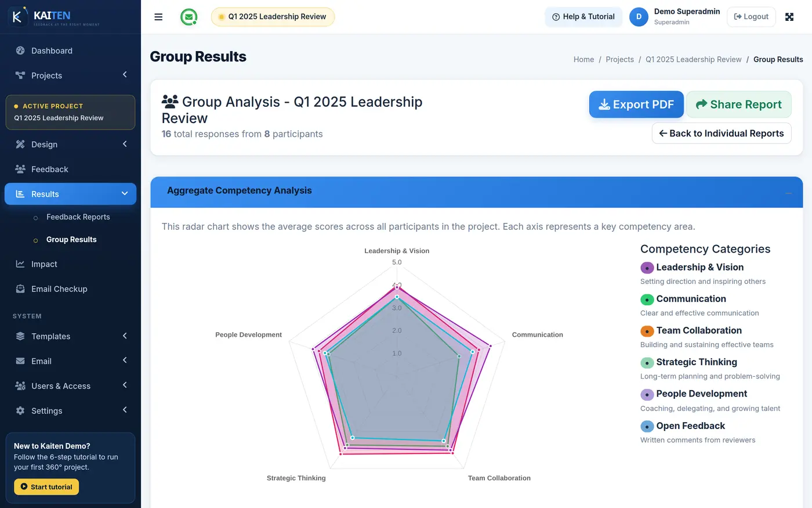This screenshot has width=812, height=508.
Task: Click the fullscreen expand icon
Action: [789, 17]
